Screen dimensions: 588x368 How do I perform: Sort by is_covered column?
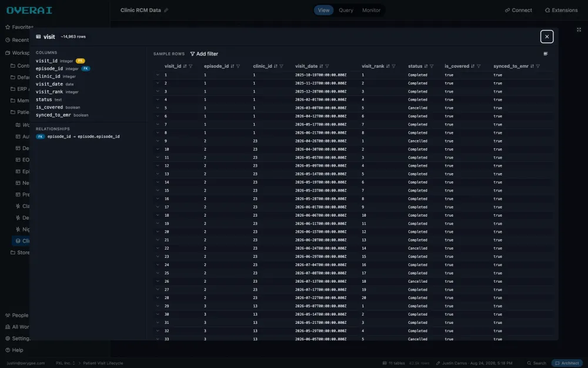[x=473, y=66]
